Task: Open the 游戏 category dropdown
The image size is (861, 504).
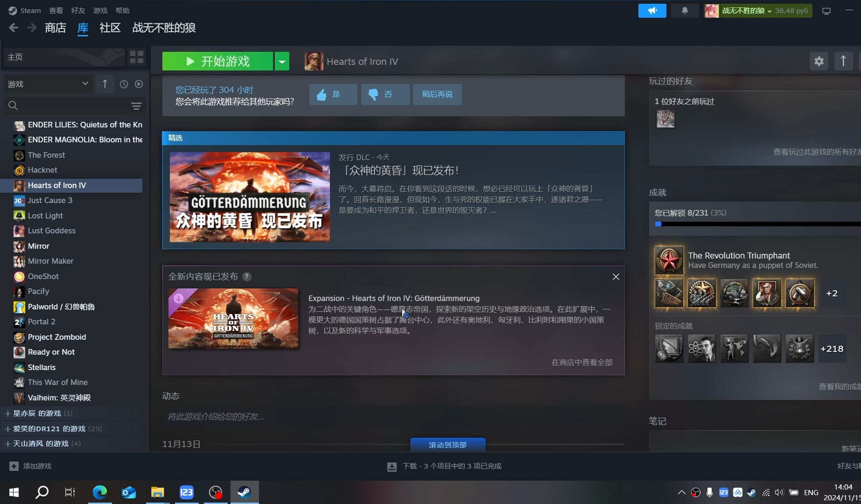Action: coord(48,84)
